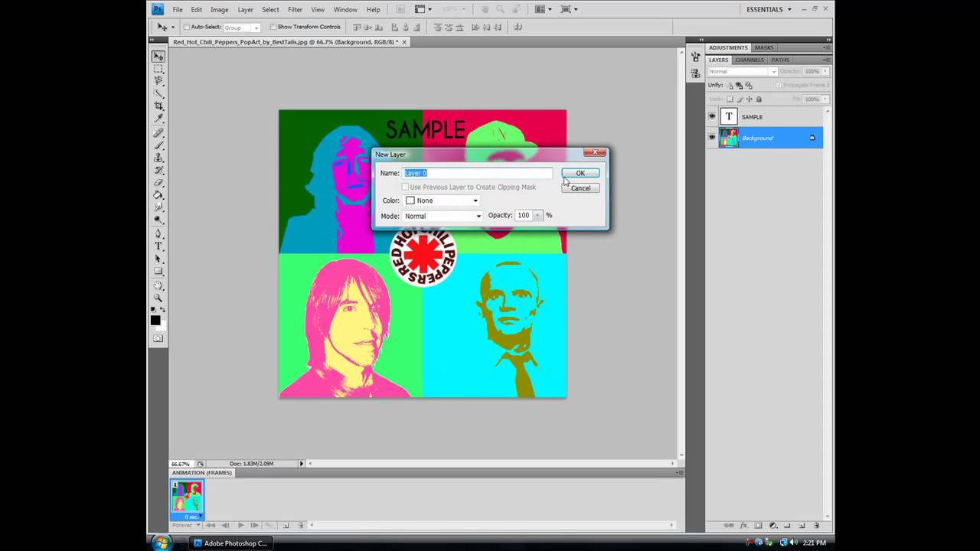The height and width of the screenshot is (551, 980).
Task: Select the Move tool in toolbox
Action: (158, 56)
